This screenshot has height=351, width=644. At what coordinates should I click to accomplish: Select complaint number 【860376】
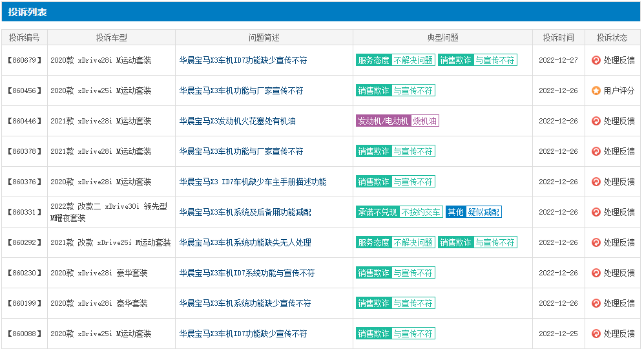tap(25, 182)
